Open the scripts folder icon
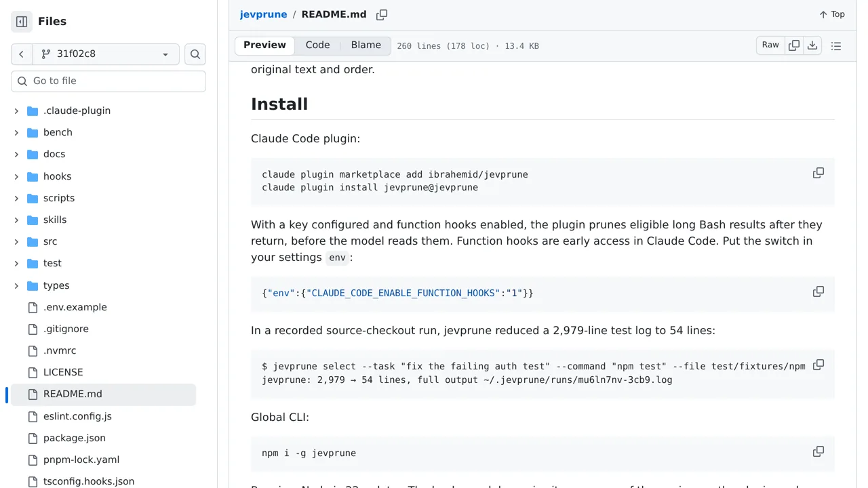 tap(33, 198)
